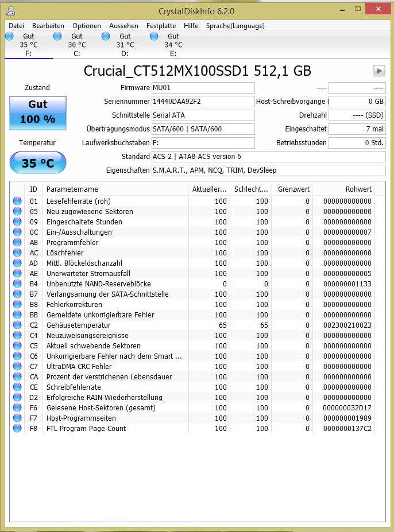Viewport: 394px width, 532px height.
Task: Click status orb of Ein-/Ausschaltungen row
Action: click(17, 232)
